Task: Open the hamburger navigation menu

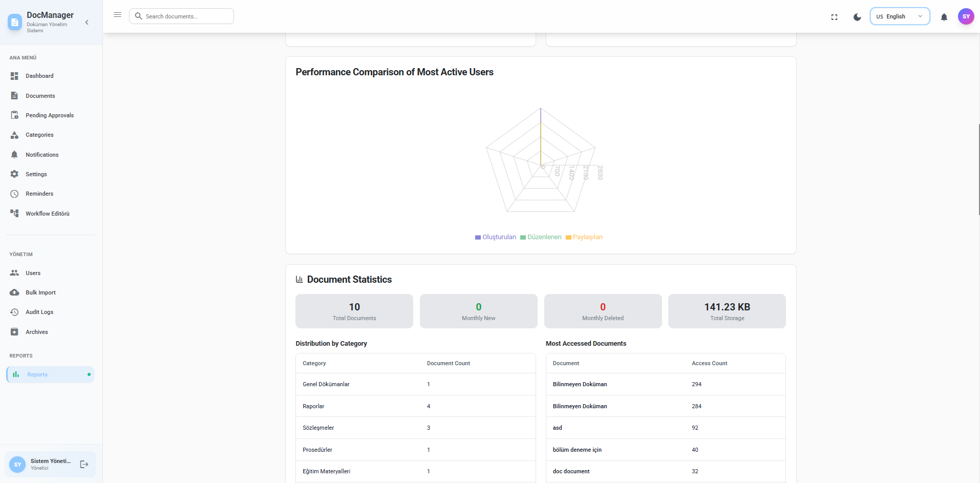Action: click(117, 14)
